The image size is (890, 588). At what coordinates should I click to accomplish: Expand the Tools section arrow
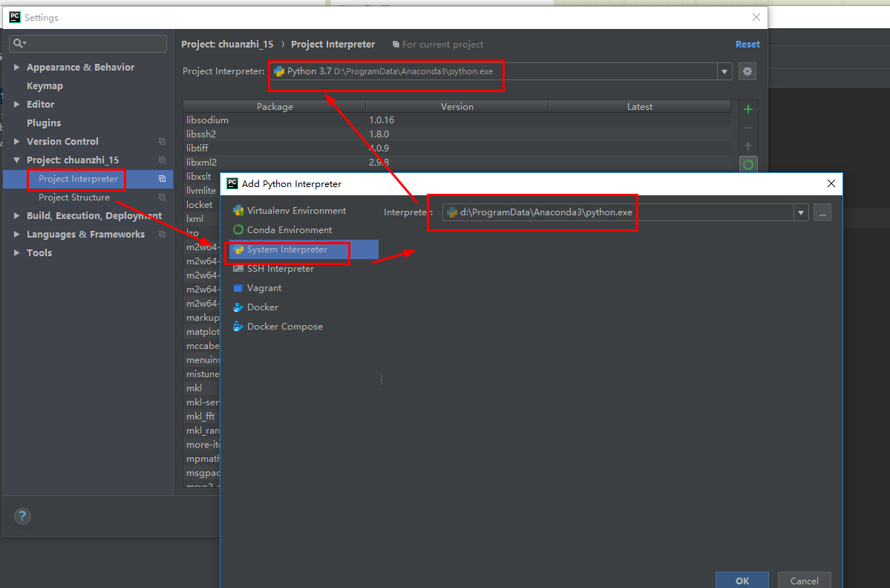[16, 252]
